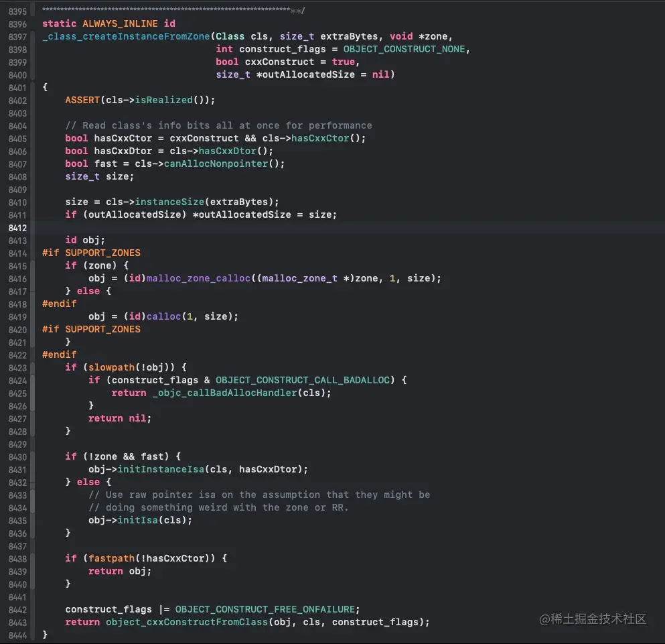Click opening brace on line 8401

[x=45, y=87]
